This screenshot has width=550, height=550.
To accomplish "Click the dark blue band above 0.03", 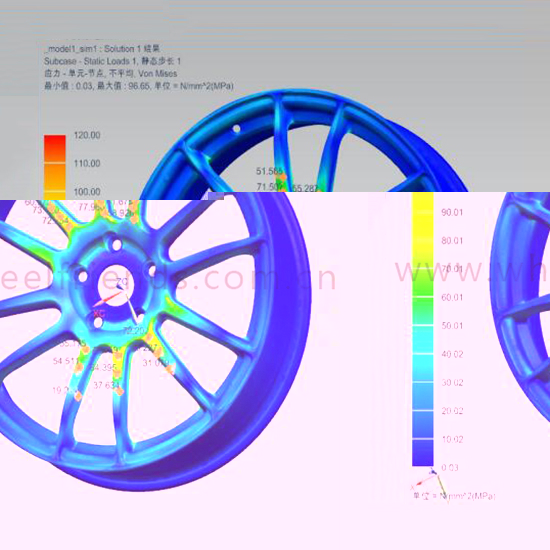I will click(423, 453).
